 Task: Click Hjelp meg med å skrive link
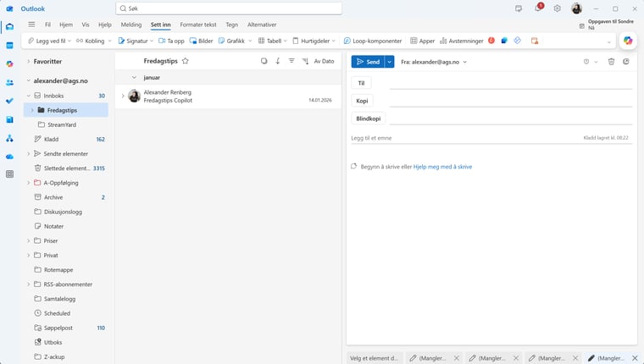[442, 167]
